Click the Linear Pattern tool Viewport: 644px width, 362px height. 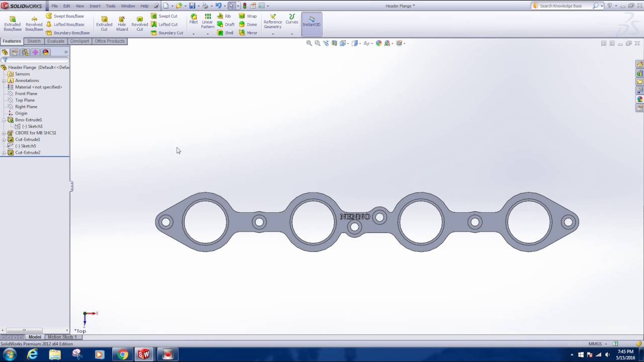coord(208,21)
